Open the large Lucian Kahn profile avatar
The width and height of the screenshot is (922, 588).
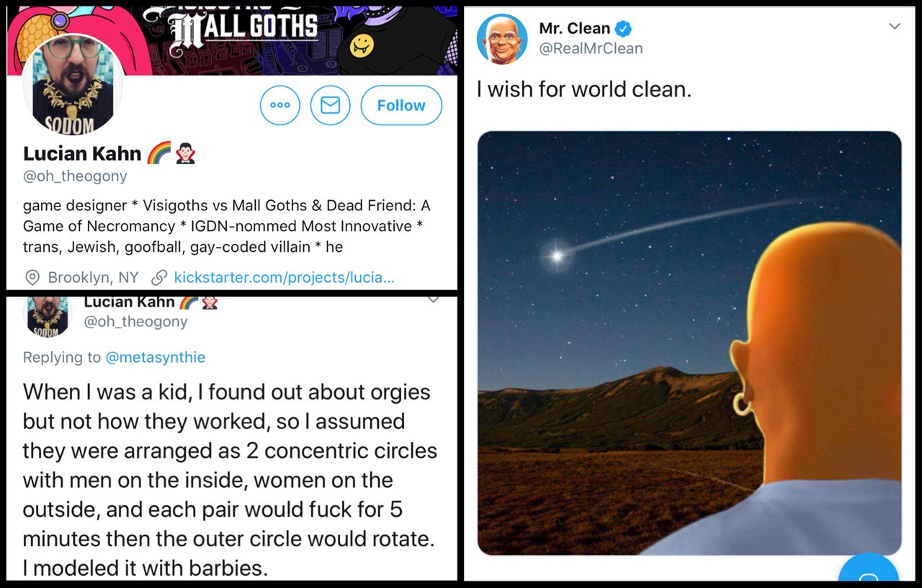[x=73, y=84]
